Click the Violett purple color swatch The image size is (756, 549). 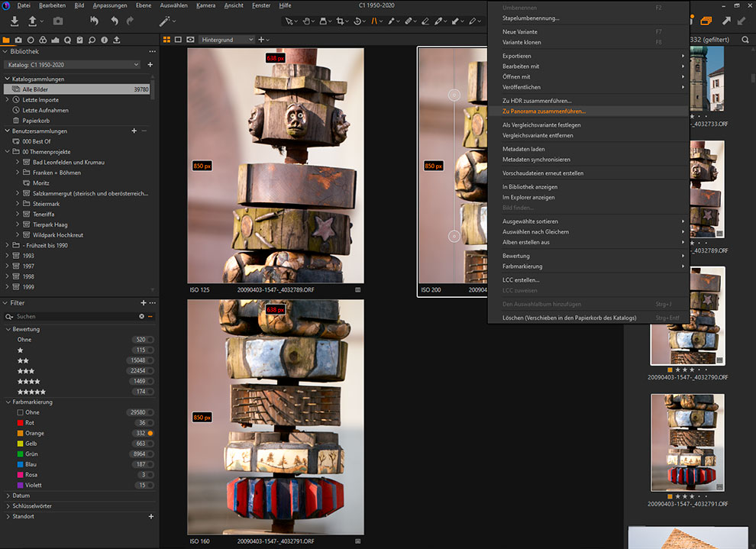(21, 486)
